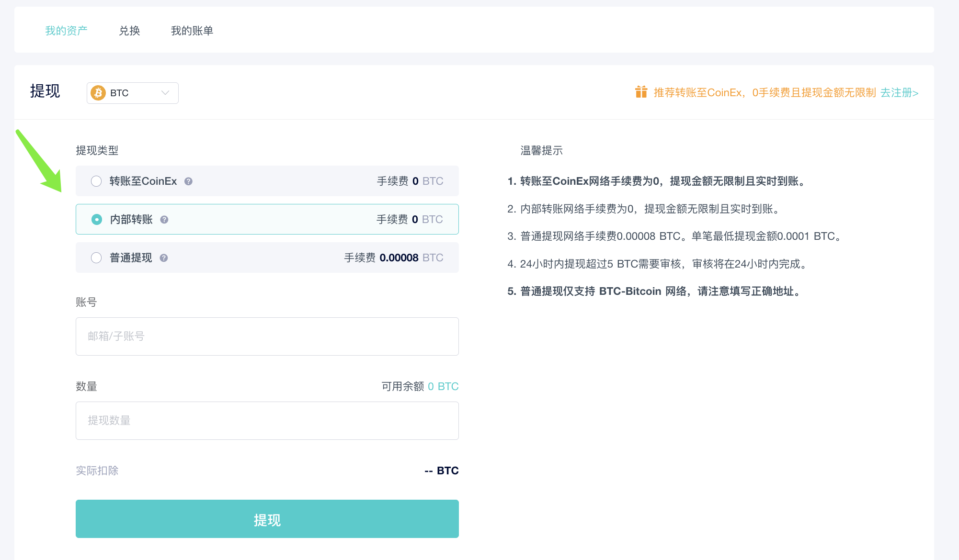Show help for 普通提现 question icon
Screen dimensions: 959x560
(x=164, y=258)
